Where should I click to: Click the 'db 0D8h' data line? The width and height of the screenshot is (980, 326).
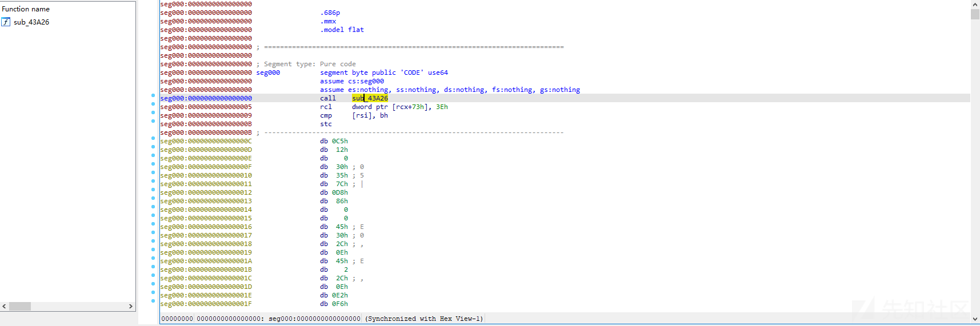coord(334,192)
